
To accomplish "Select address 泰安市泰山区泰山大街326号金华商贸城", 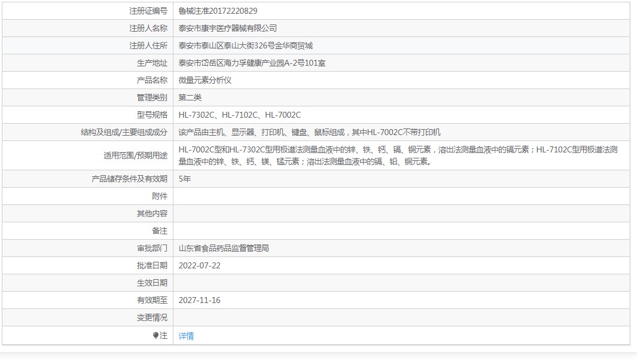I will 246,45.
